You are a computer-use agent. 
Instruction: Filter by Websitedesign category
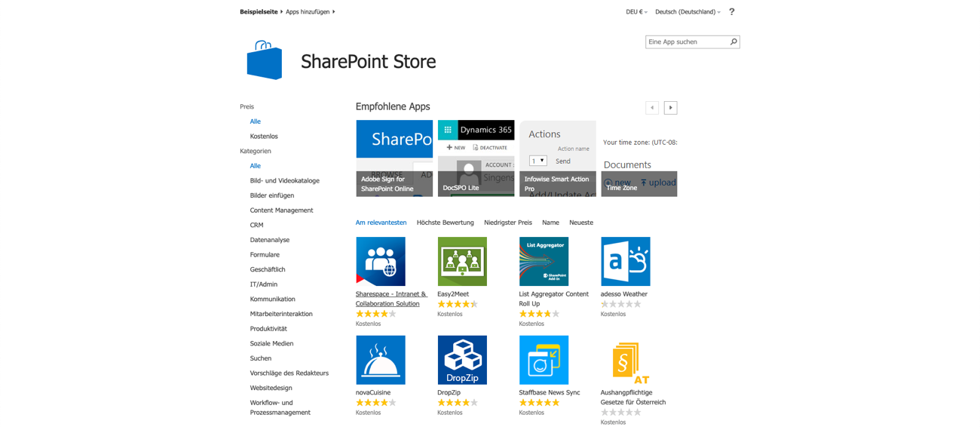click(271, 388)
